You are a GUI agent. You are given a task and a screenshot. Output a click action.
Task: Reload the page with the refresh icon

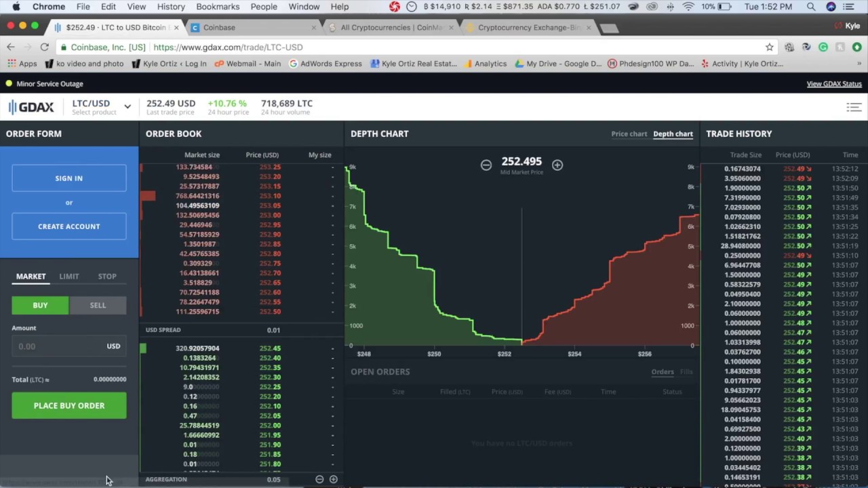(x=44, y=47)
